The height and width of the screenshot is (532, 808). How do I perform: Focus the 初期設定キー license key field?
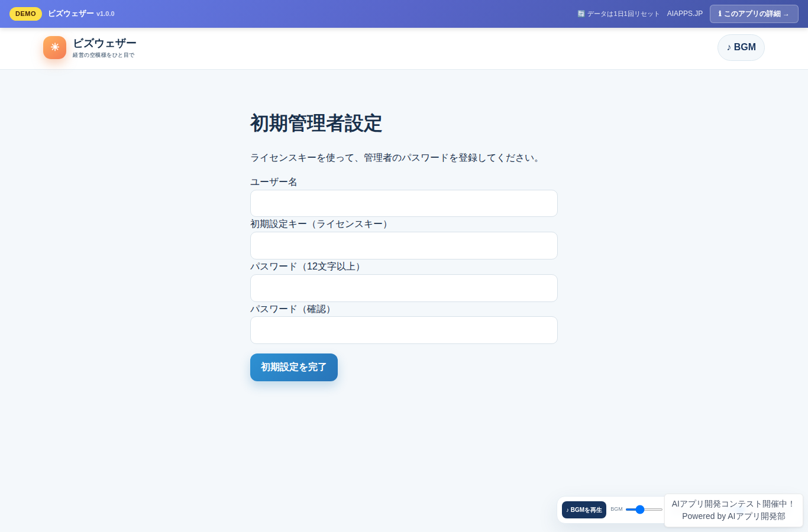(x=404, y=245)
